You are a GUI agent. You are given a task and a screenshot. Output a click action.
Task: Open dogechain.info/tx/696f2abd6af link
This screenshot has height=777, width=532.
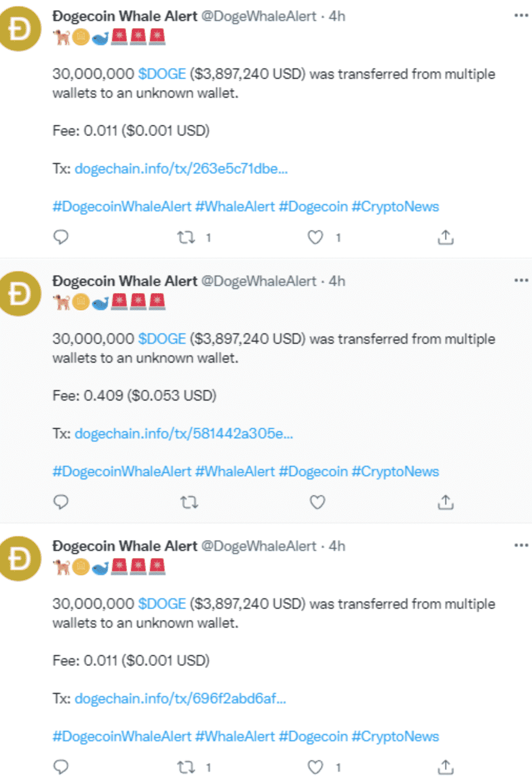tap(180, 699)
